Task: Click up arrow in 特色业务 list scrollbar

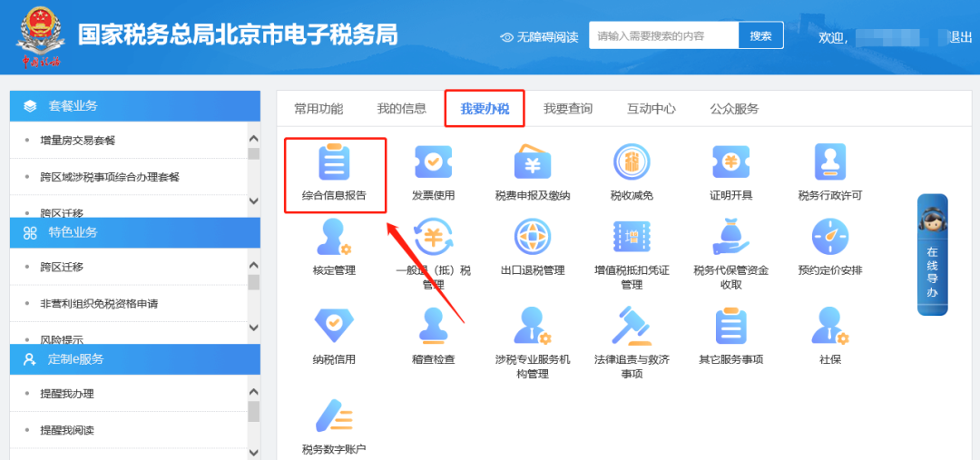Action: [x=253, y=265]
